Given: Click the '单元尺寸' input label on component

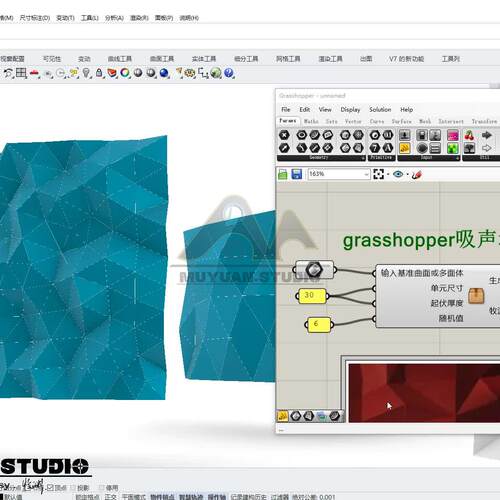Looking at the screenshot, I should point(447,288).
